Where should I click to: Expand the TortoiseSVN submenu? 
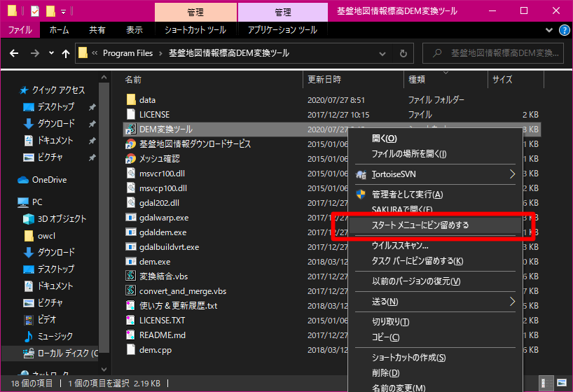point(512,174)
